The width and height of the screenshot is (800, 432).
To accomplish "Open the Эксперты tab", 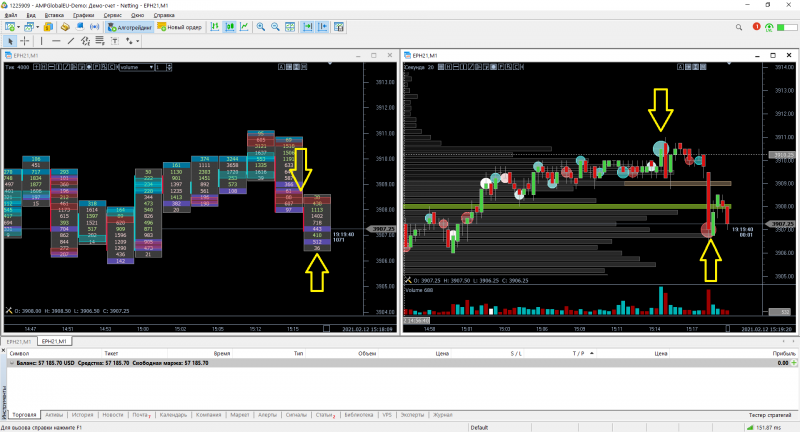I will click(412, 415).
